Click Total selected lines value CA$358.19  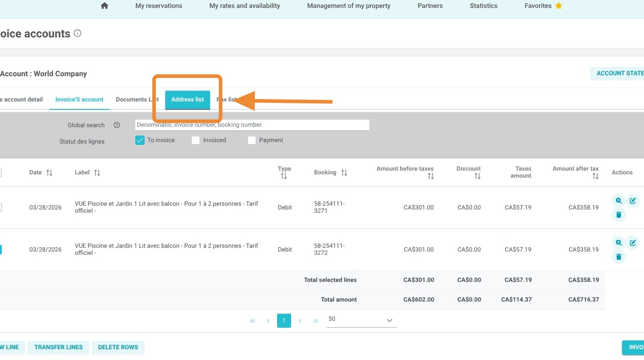click(x=584, y=280)
